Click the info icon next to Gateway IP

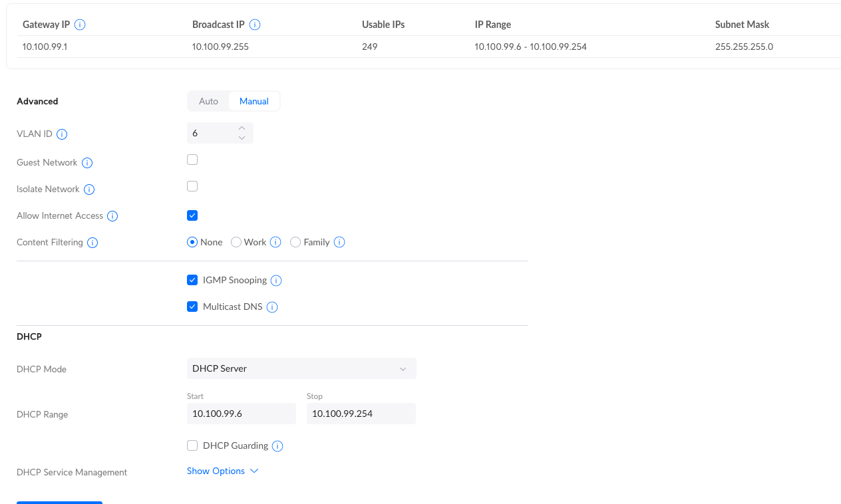[x=80, y=25]
